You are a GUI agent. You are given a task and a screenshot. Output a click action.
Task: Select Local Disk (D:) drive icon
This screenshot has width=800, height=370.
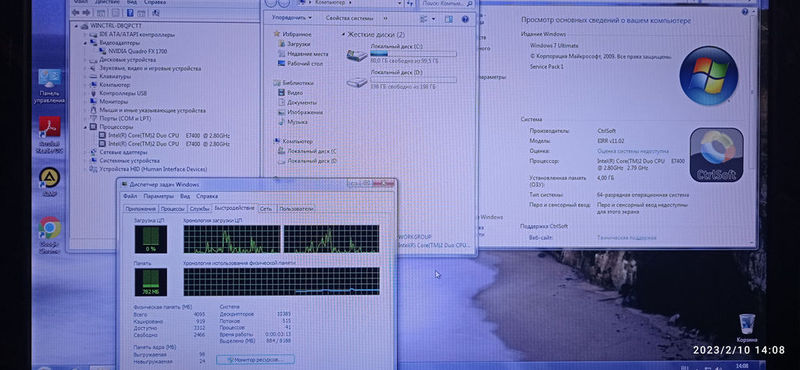(x=357, y=82)
